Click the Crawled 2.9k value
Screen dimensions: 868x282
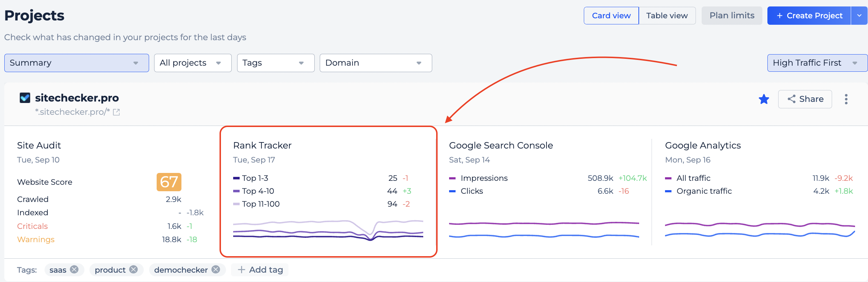[174, 199]
